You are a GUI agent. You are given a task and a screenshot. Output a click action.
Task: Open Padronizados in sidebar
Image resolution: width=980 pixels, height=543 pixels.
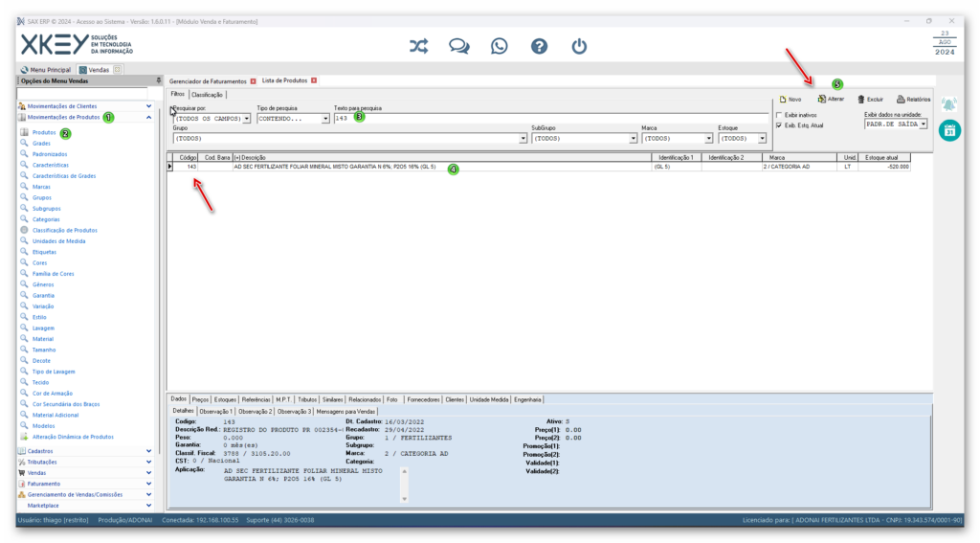(50, 154)
